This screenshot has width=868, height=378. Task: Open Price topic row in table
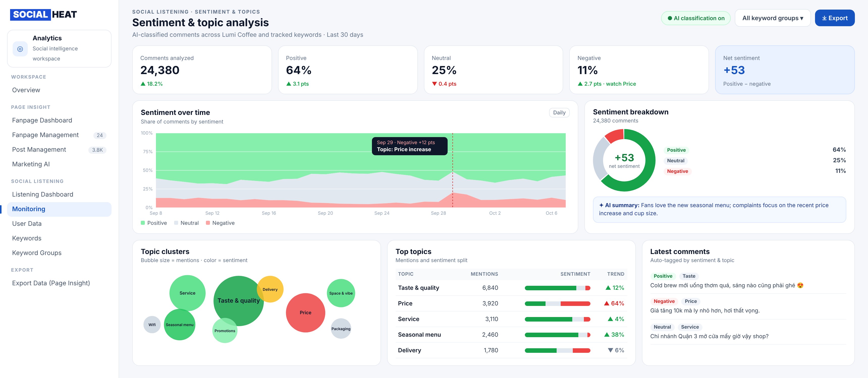click(x=511, y=303)
